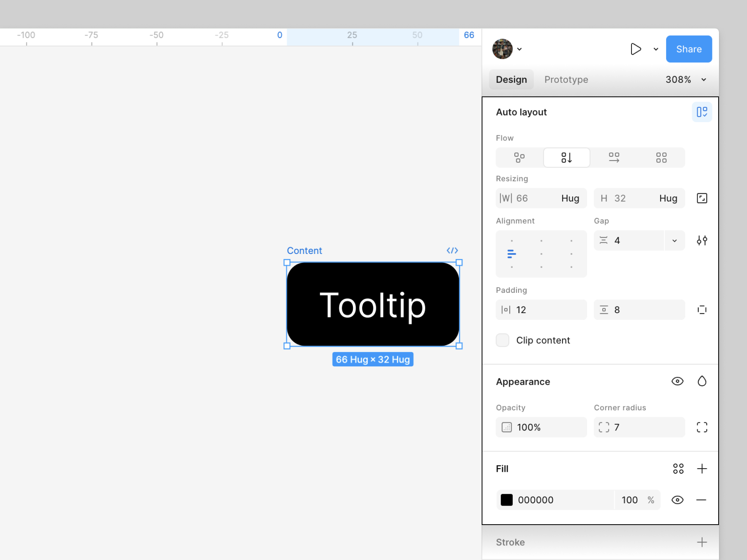Expand the Gap value dropdown arrow
This screenshot has height=560, width=747.
point(675,240)
